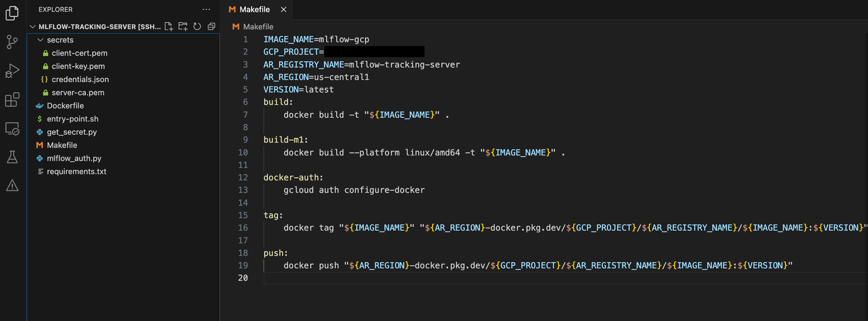The image size is (868, 321).
Task: Click IMAGE_NAME=mlflow-gcp on line 1
Action: coord(316,39)
